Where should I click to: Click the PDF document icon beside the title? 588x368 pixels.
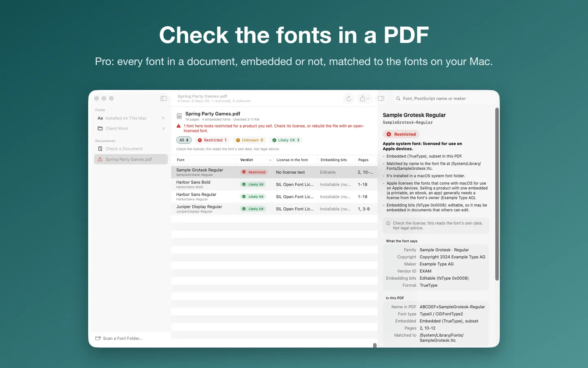(179, 116)
